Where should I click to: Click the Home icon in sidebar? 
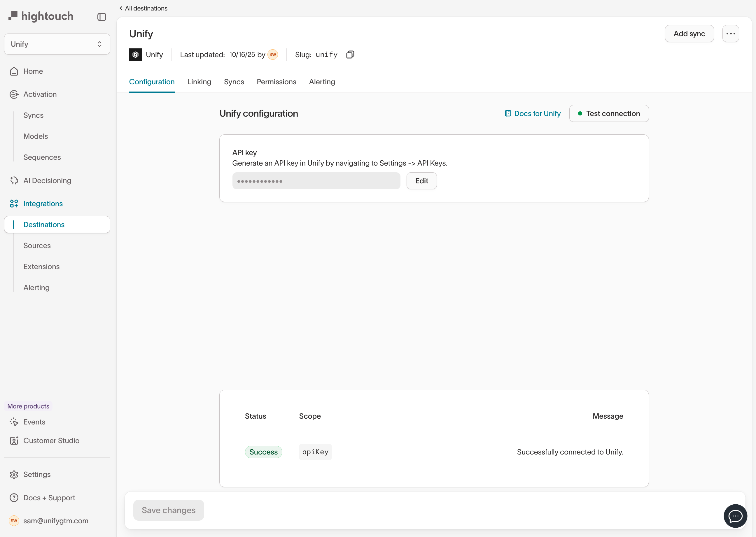(x=14, y=71)
